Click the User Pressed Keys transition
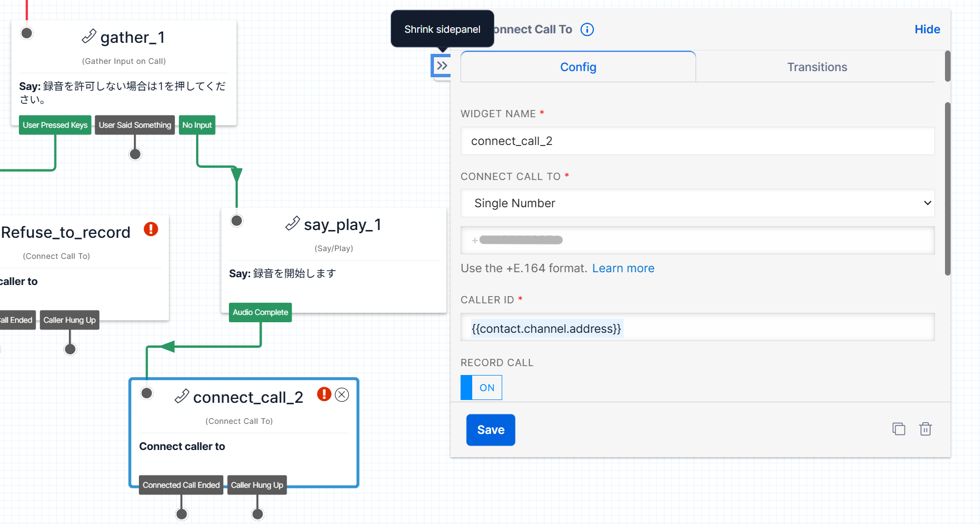The width and height of the screenshot is (980, 525). click(55, 125)
